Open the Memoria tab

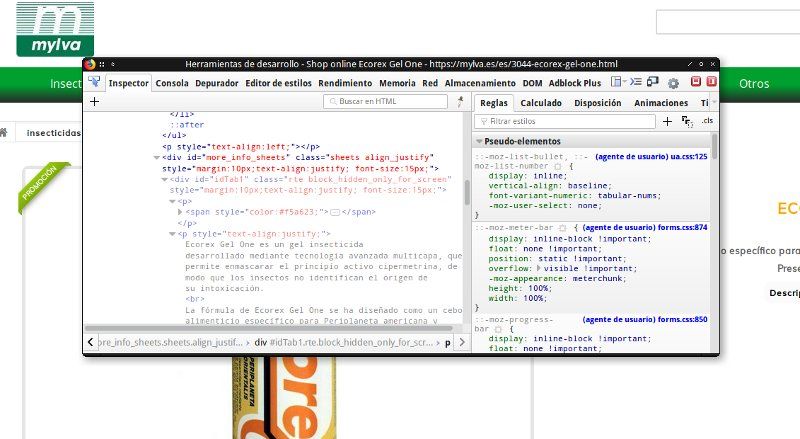[x=397, y=83]
